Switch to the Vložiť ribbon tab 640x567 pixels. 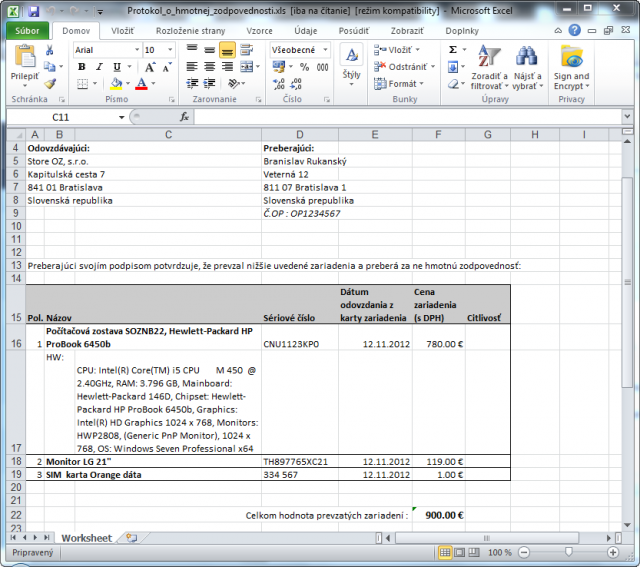click(123, 31)
